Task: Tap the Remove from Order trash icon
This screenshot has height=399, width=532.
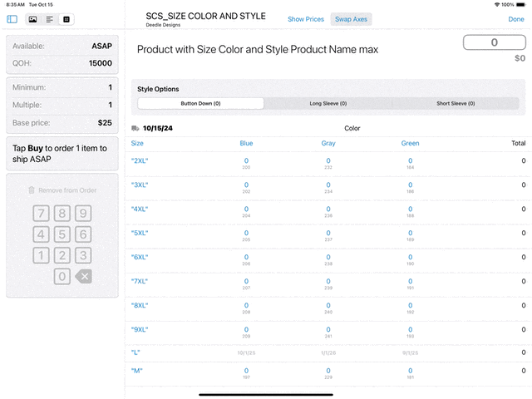Action: 32,190
